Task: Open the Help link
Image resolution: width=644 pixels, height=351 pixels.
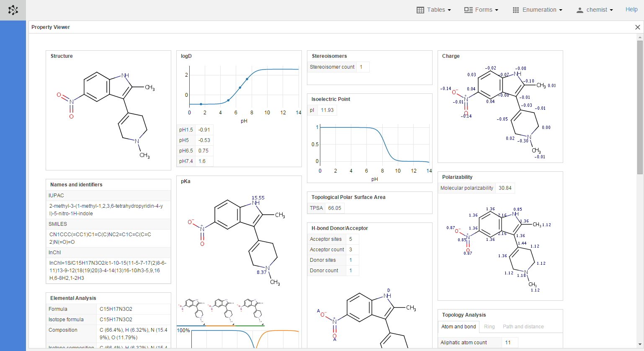Action: click(x=631, y=10)
